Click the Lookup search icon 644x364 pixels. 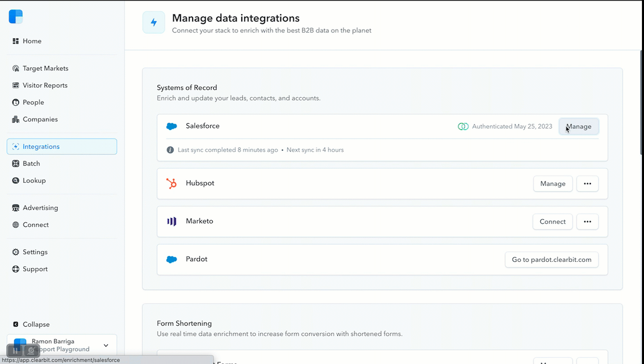point(16,180)
